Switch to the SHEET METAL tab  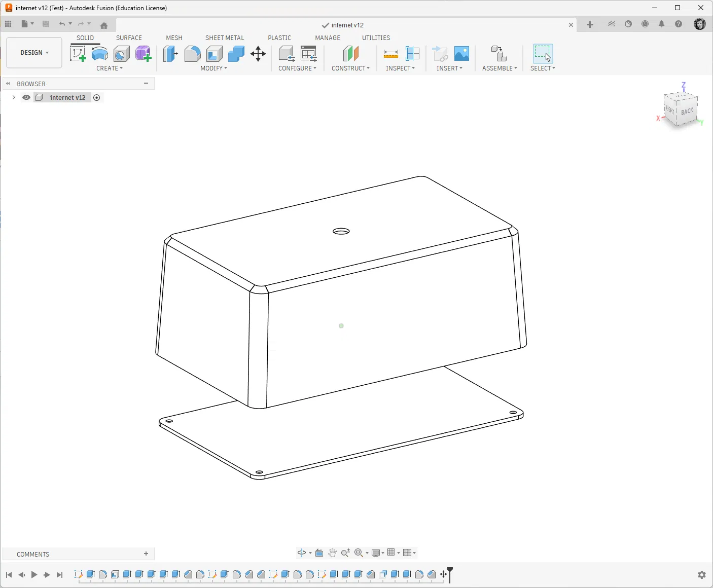pos(224,38)
